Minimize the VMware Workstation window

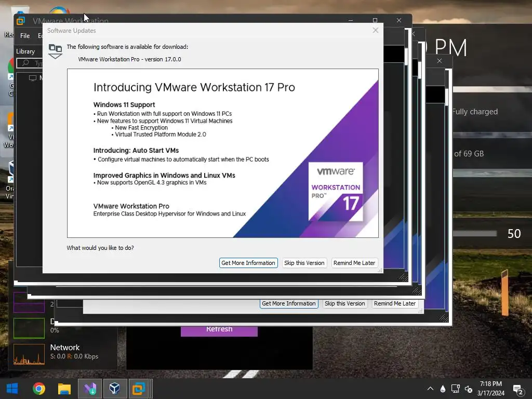click(351, 20)
